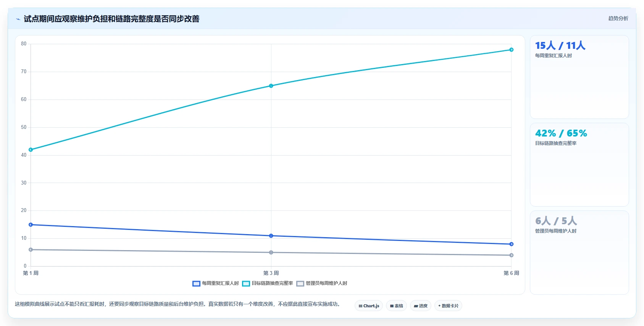Click the 第 1 周 axis label

pos(31,273)
